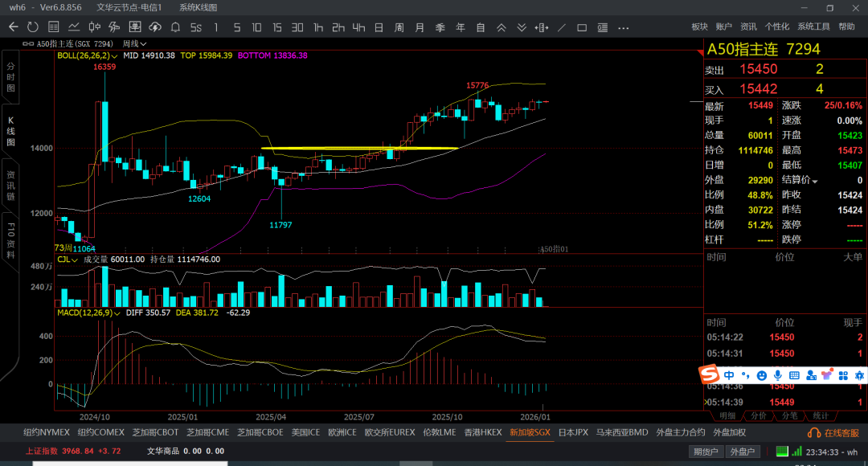Click the signal strength bars icon

pyautogui.click(x=796, y=451)
